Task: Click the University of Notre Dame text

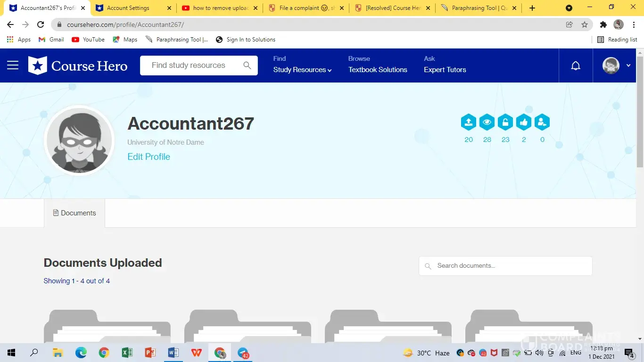Action: [165, 142]
